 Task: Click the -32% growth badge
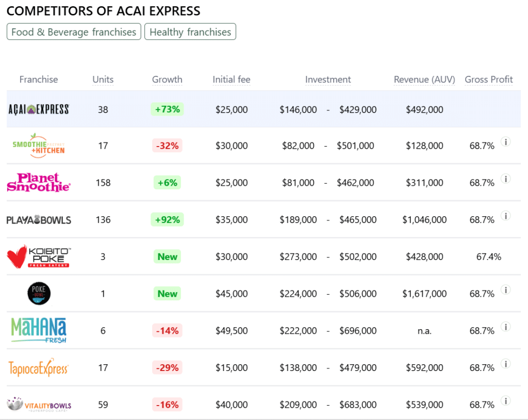coord(168,146)
